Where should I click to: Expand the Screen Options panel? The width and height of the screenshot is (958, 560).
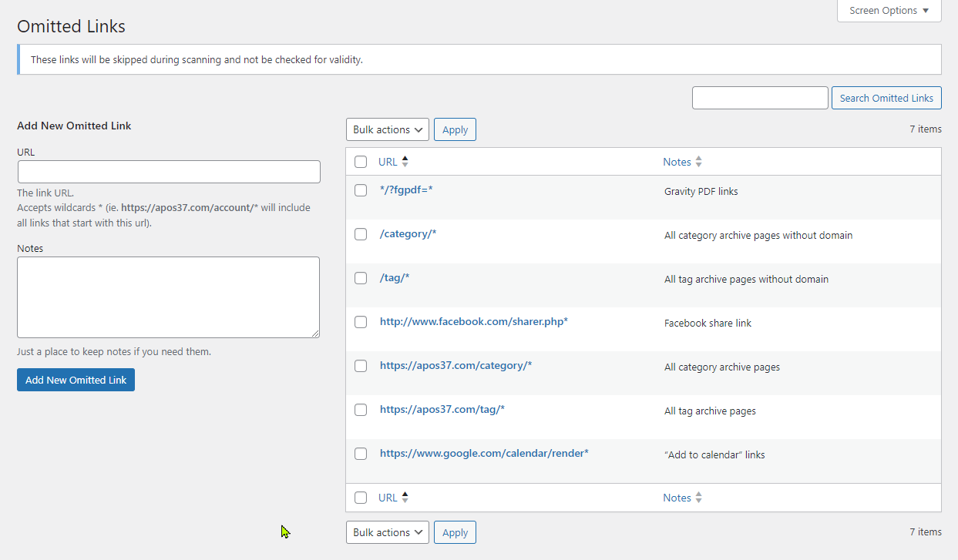[x=888, y=10]
